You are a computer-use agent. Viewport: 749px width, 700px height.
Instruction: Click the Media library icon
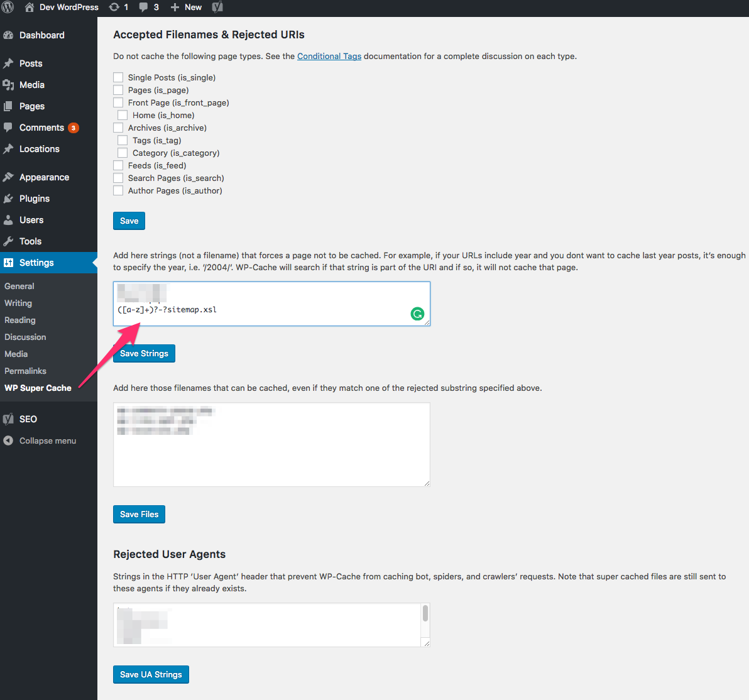pyautogui.click(x=8, y=85)
